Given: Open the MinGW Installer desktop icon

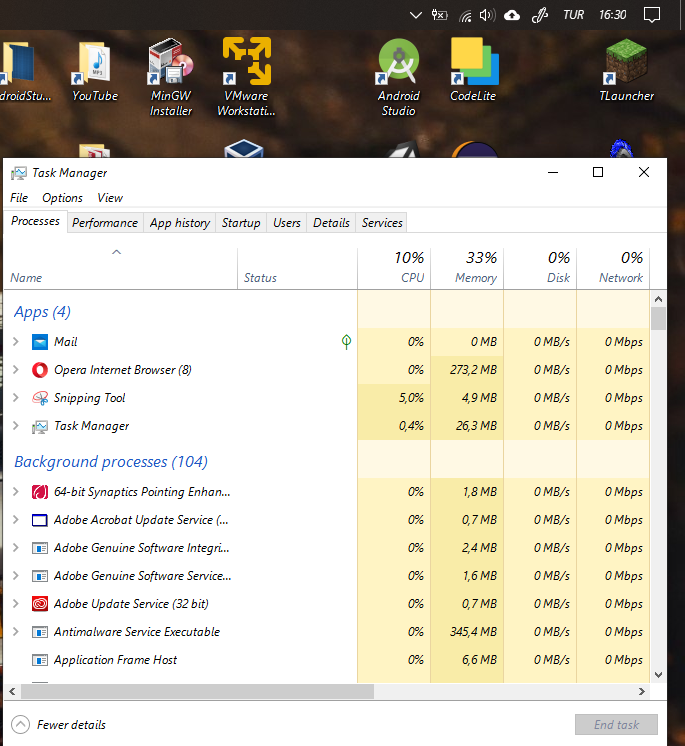Looking at the screenshot, I should click(171, 78).
